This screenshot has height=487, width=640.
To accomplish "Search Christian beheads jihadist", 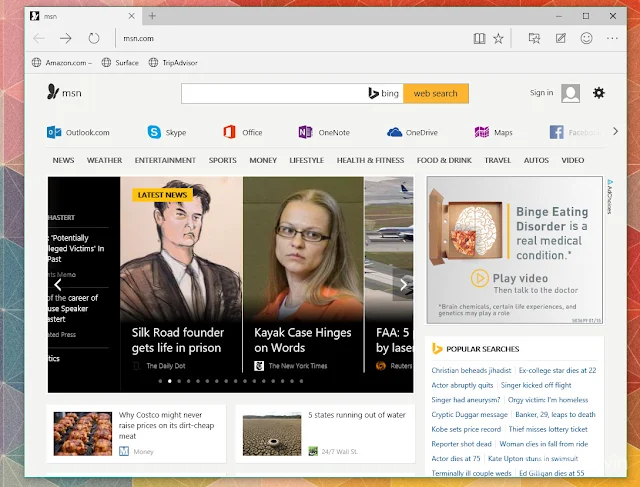I will click(x=471, y=370).
